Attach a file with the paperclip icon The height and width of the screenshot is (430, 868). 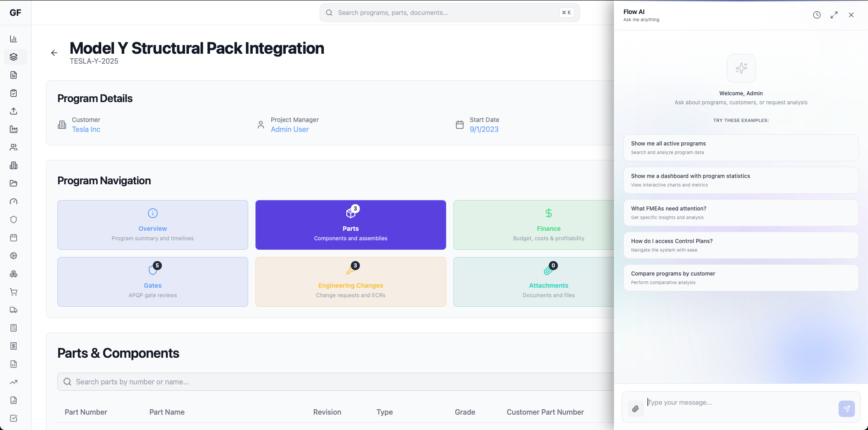635,409
